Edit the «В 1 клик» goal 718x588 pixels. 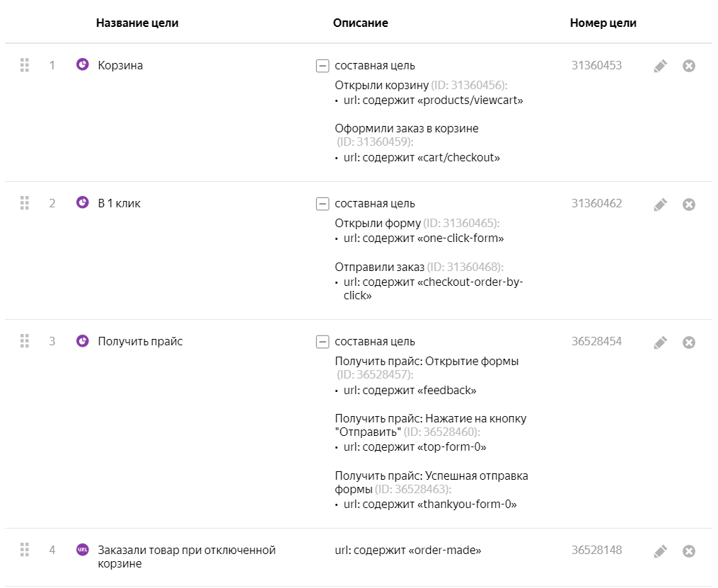coord(660,204)
